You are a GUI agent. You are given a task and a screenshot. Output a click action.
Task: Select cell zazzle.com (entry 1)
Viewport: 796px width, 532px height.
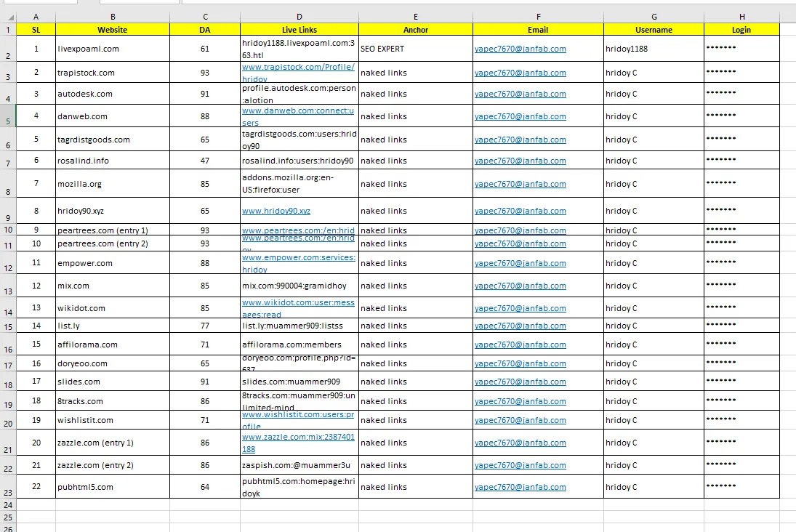point(113,443)
